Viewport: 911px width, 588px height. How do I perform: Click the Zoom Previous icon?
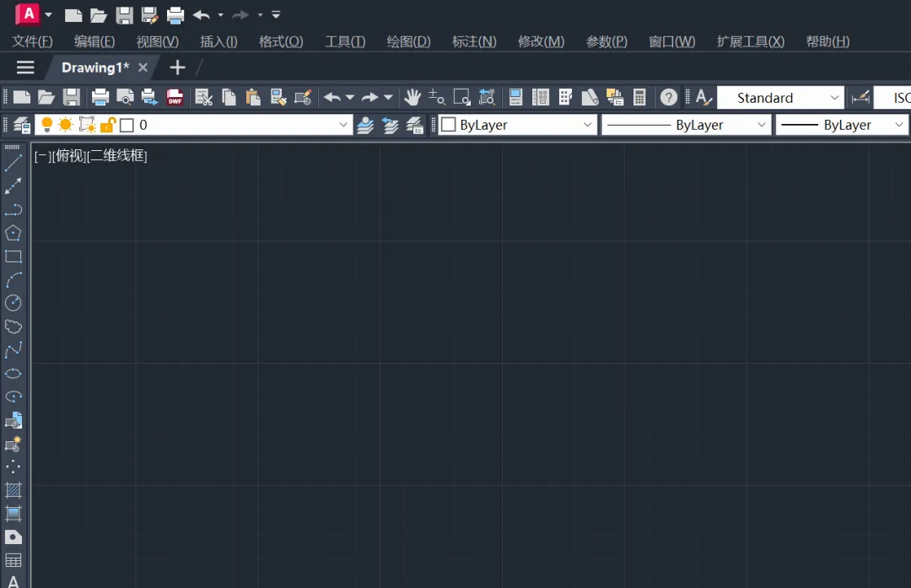coord(487,97)
